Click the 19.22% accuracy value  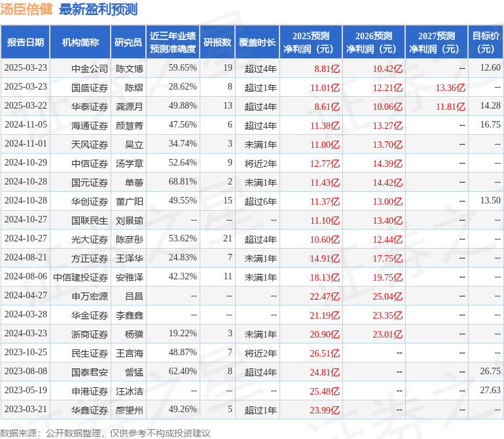click(183, 333)
